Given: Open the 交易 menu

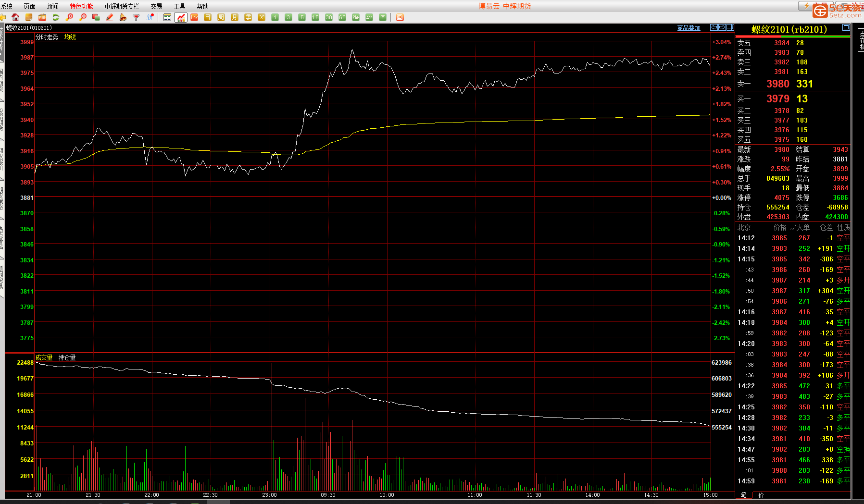Looking at the screenshot, I should click(x=156, y=6).
